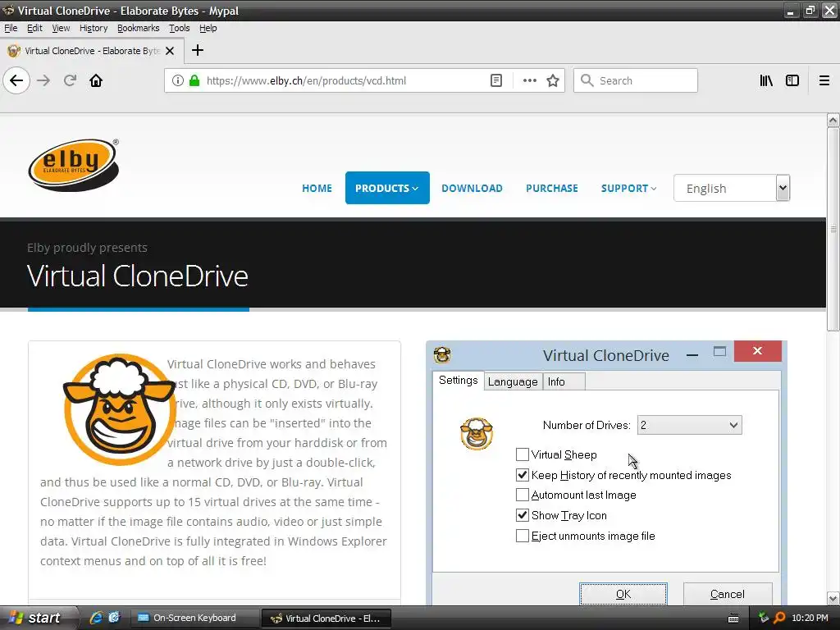Image resolution: width=840 pixels, height=630 pixels.
Task: Switch to the Info tab
Action: [x=564, y=382]
